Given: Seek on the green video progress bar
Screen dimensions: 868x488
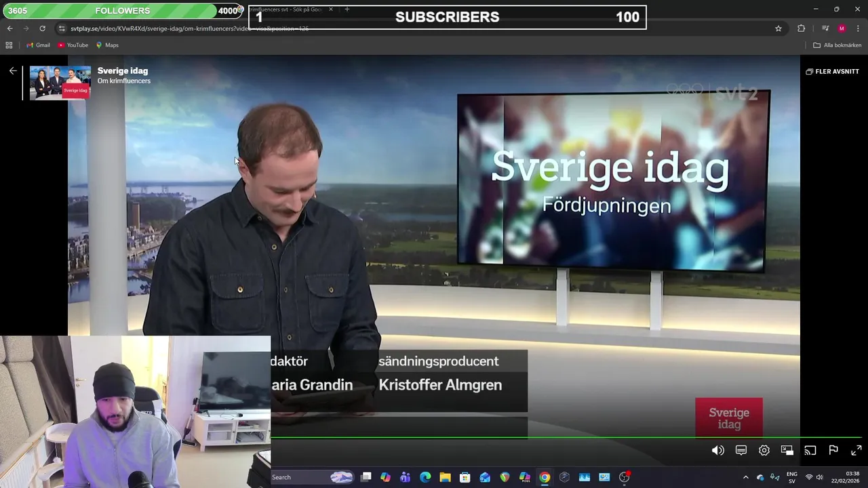Looking at the screenshot, I should coord(566,438).
